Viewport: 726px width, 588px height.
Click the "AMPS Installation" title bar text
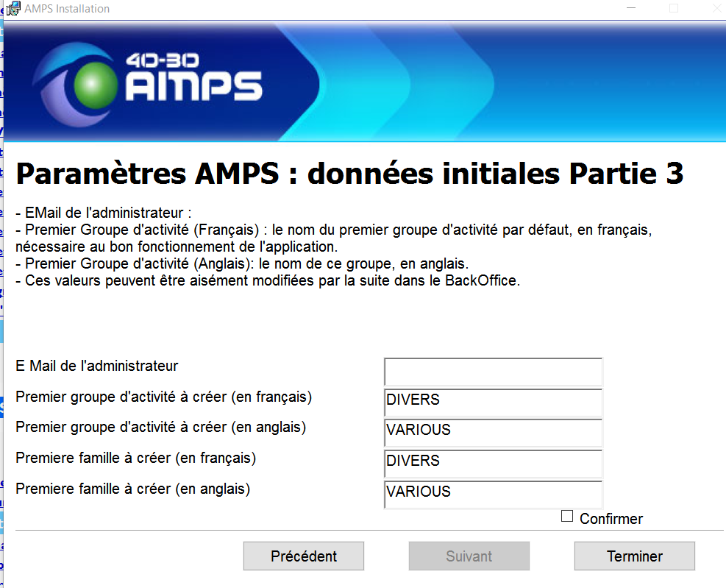pos(67,9)
